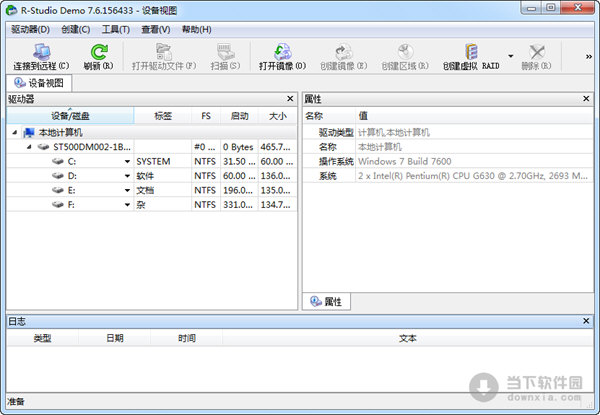This screenshot has width=600, height=415.
Task: Click the Value (值) header in Properties
Action: (474, 116)
